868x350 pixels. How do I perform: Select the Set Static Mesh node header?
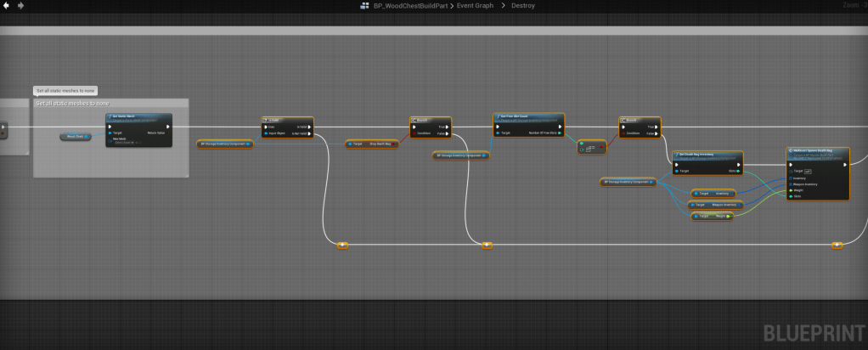click(139, 117)
